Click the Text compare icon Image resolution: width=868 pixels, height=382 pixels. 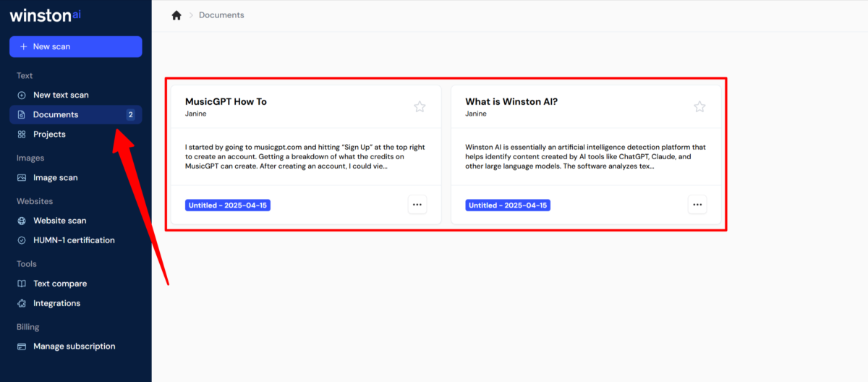(x=22, y=284)
